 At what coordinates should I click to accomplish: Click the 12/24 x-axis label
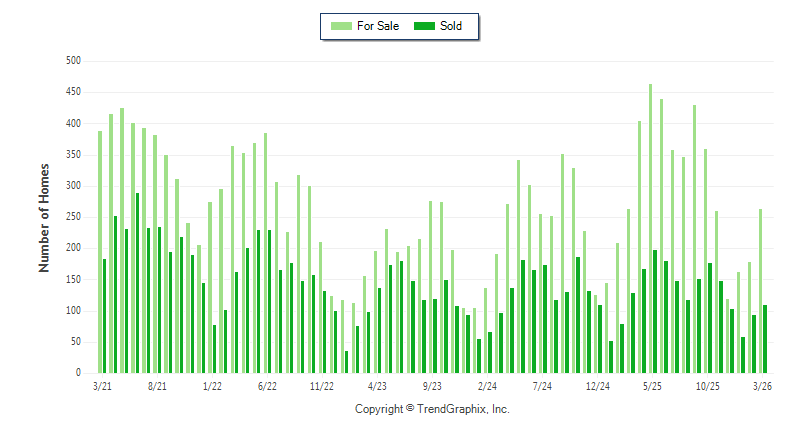click(598, 385)
